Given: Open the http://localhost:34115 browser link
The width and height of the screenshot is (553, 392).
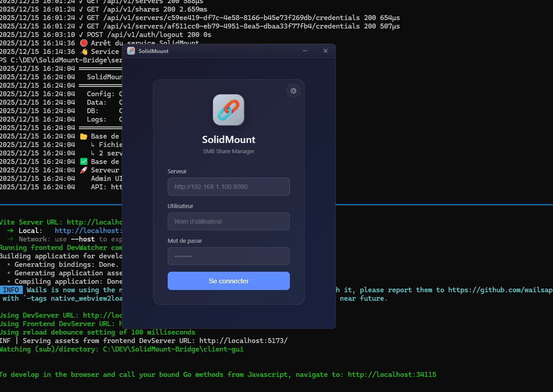Looking at the screenshot, I should 392,374.
